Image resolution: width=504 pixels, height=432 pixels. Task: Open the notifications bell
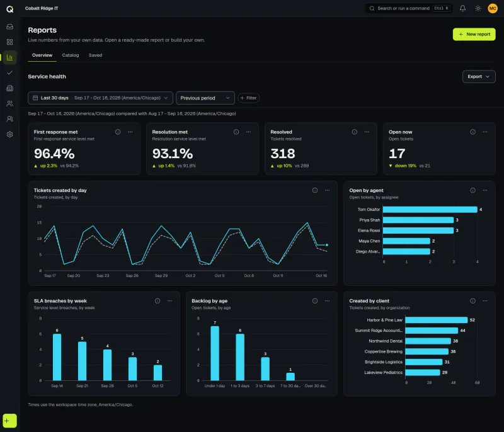click(x=462, y=8)
